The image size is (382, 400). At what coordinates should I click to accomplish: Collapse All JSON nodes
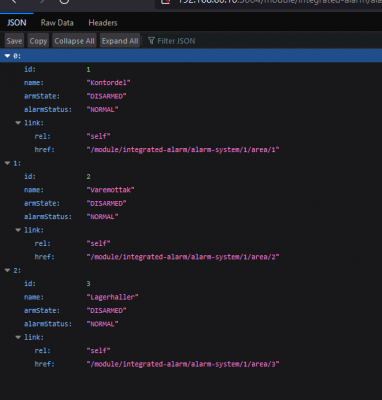[74, 41]
